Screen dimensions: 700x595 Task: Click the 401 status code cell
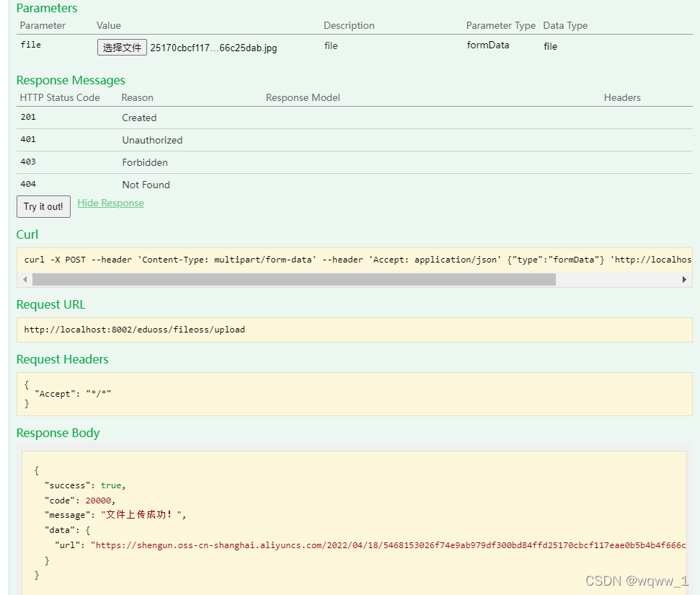(28, 139)
